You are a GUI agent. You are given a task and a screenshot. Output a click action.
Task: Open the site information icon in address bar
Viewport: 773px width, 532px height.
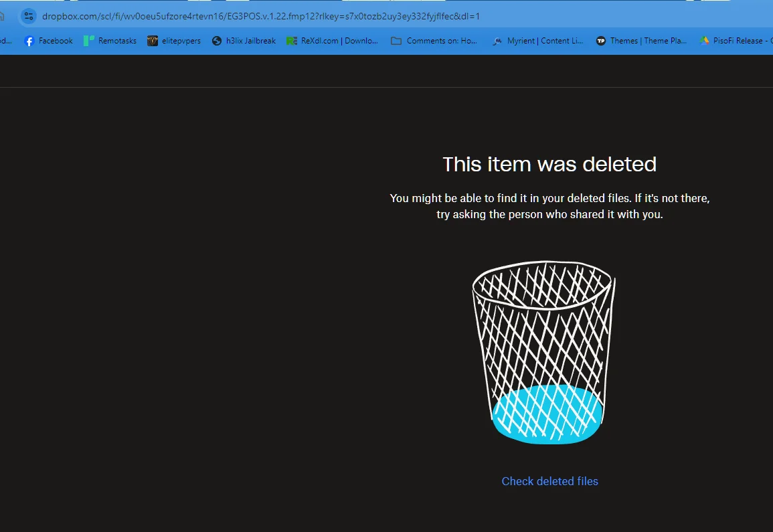point(29,16)
